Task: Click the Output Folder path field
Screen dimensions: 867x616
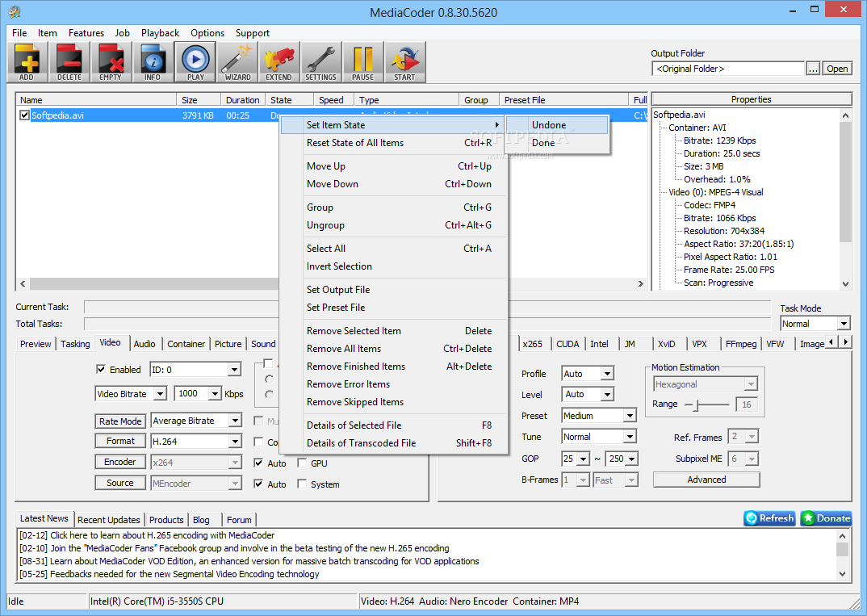Action: (728, 69)
